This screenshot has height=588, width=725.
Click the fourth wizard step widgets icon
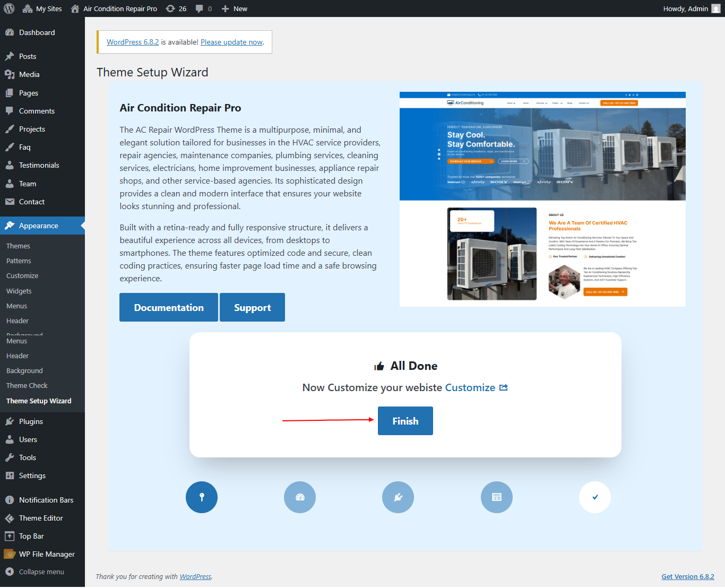pos(497,497)
